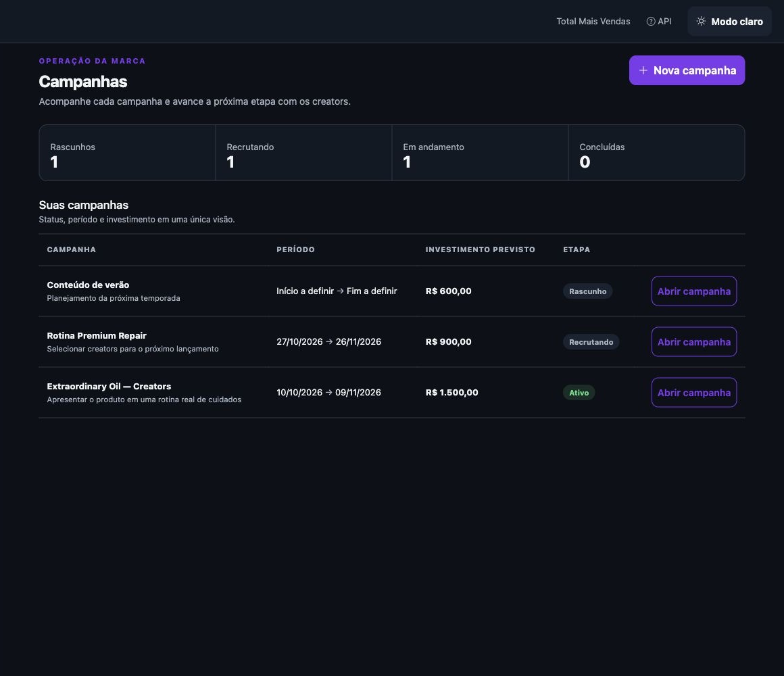Screen dimensions: 784x676
Task: Select the Recrutando summary card
Action: click(303, 153)
